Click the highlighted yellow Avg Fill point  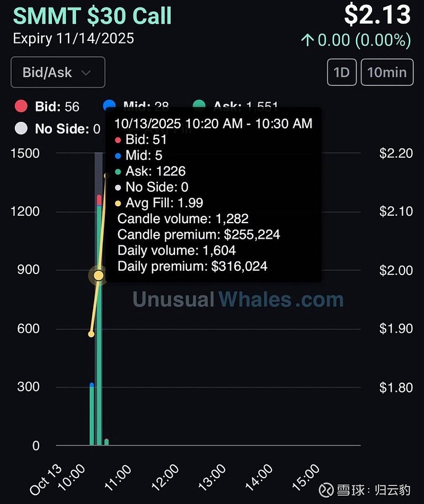click(x=99, y=276)
